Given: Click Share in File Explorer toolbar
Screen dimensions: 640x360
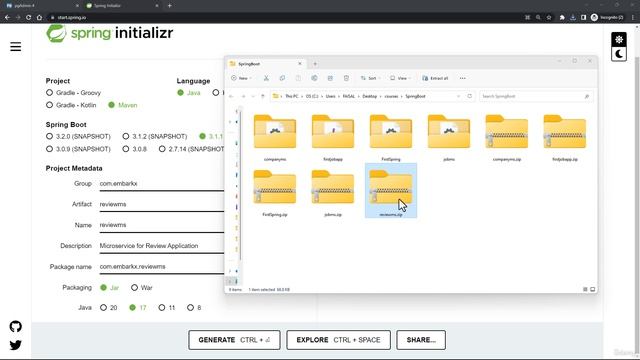Looking at the screenshot, I should tap(330, 78).
